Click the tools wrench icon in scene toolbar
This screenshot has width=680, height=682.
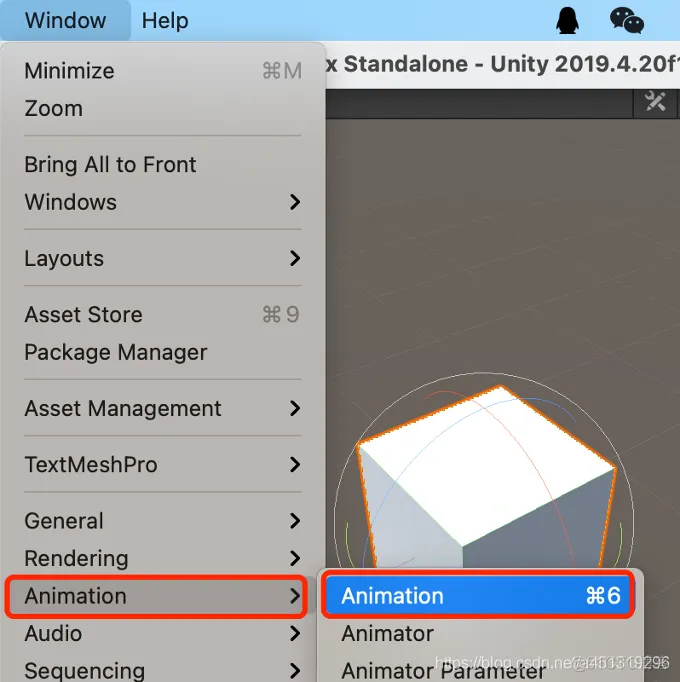pos(655,102)
